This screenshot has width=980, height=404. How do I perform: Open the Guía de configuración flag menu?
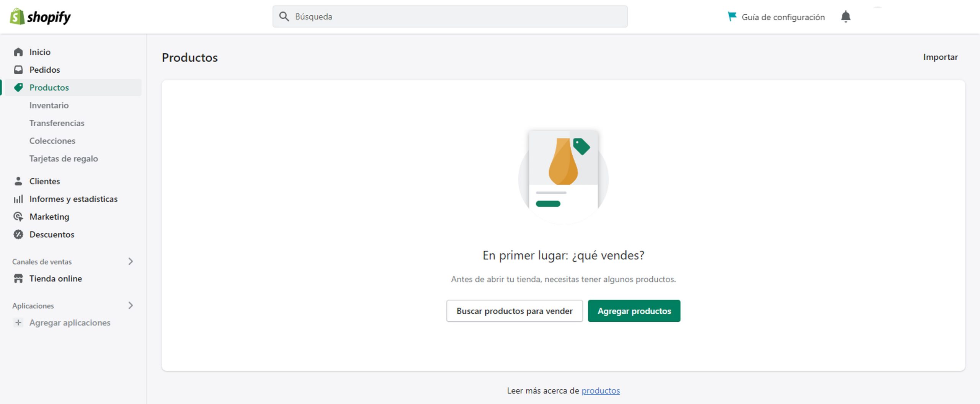tap(732, 16)
